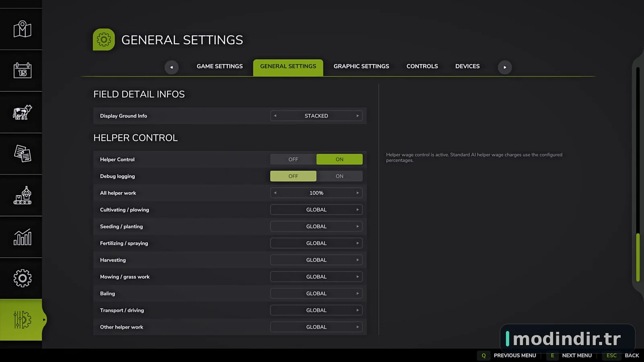Open the production chains factory icon
This screenshot has width=644, height=362.
(22, 195)
